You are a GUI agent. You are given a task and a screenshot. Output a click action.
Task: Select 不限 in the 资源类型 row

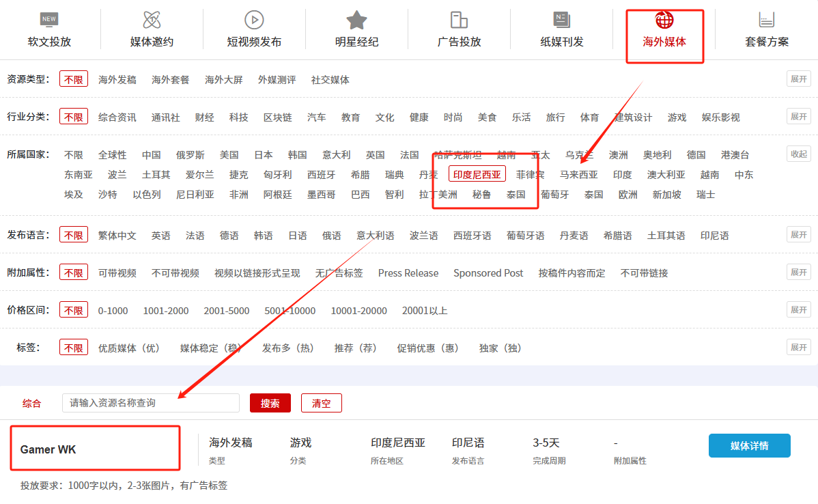pyautogui.click(x=74, y=79)
